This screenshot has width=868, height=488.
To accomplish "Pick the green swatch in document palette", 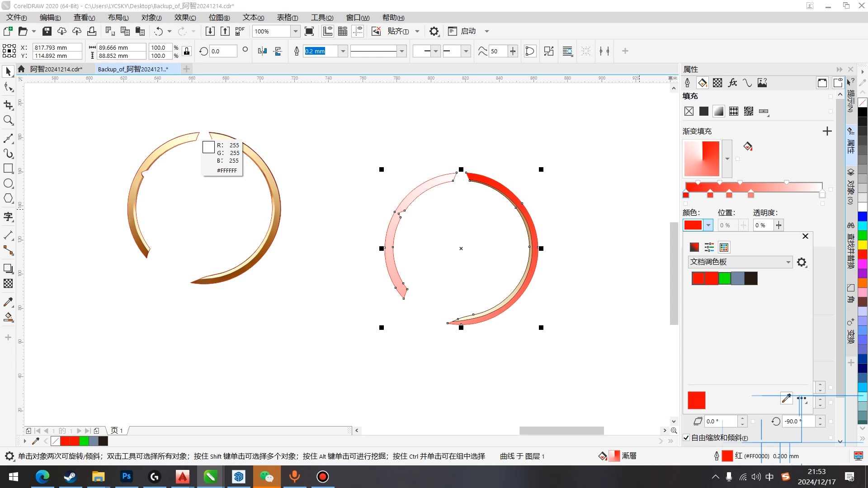I will 725,278.
